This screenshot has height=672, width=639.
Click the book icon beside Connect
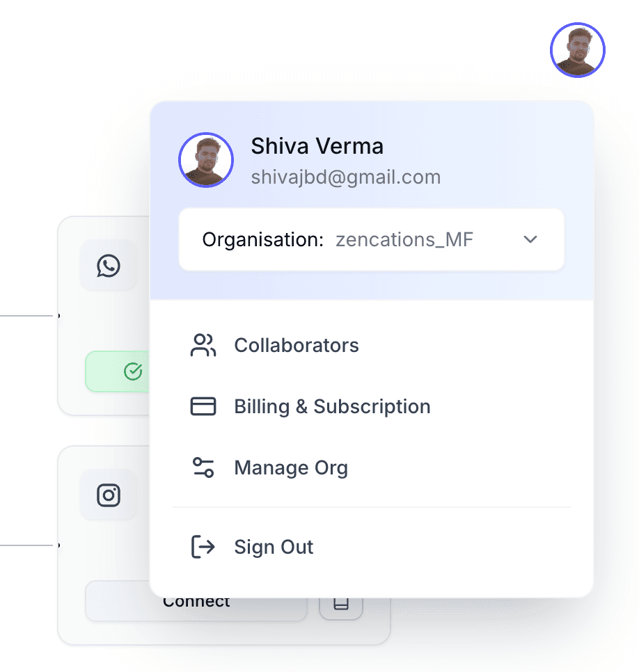coord(341,603)
